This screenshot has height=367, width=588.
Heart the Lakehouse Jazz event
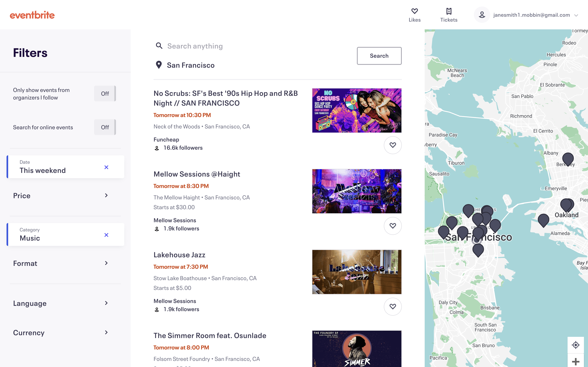[393, 307]
